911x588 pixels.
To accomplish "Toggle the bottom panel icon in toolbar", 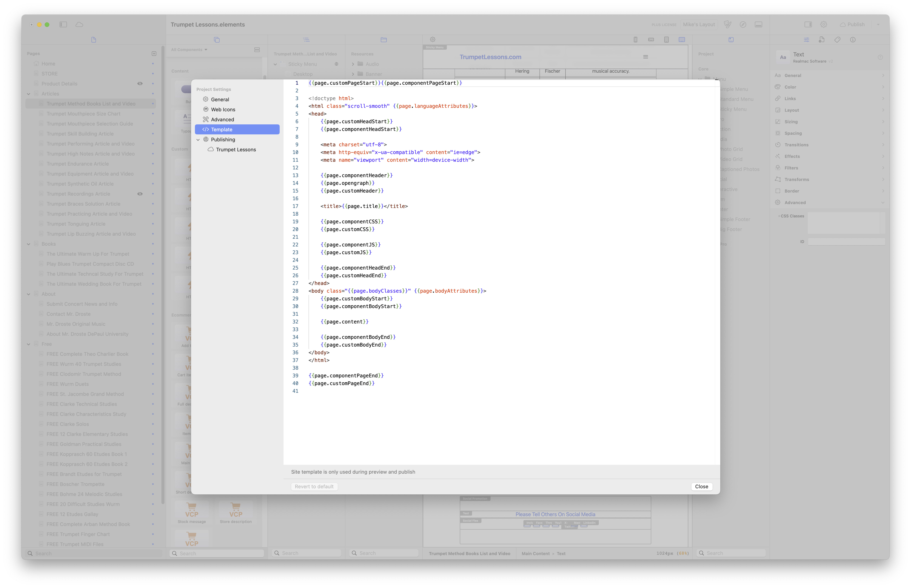I will point(758,24).
